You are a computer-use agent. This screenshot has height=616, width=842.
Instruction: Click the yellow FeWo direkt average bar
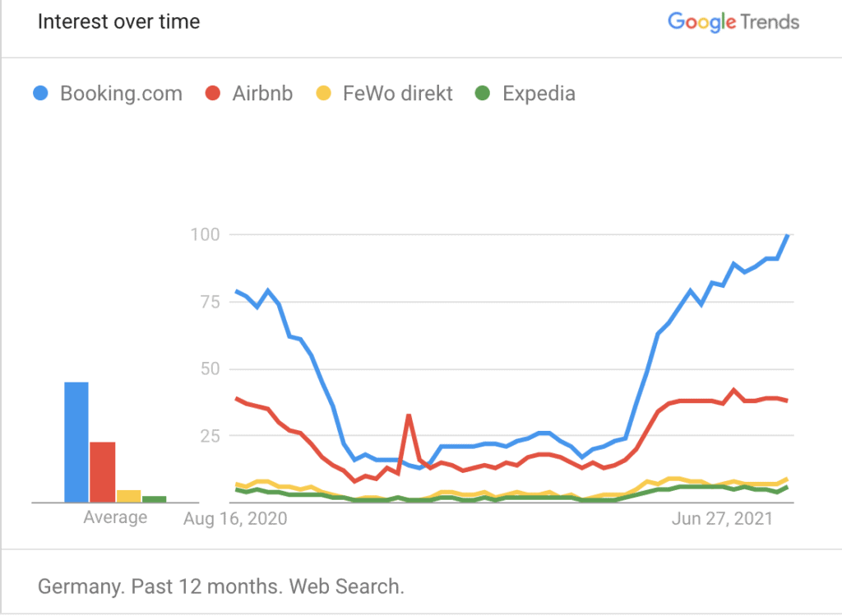pos(129,496)
